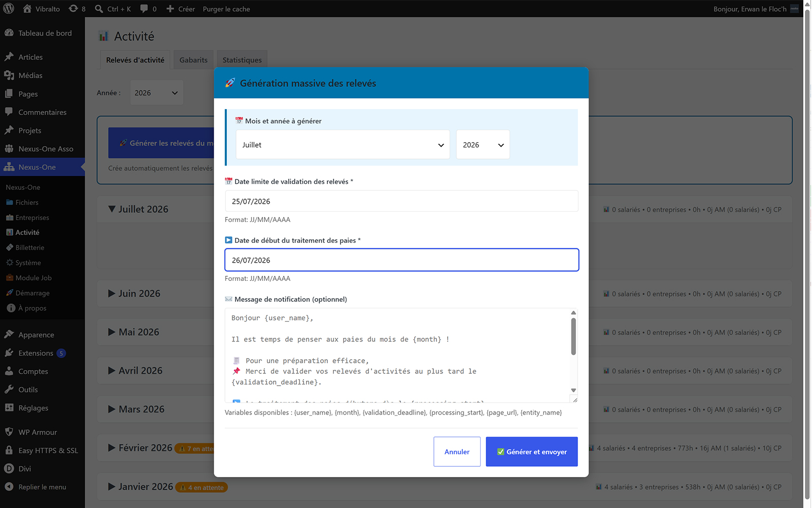812x508 pixels.
Task: View comments bubble in admin bar
Action: click(148, 9)
